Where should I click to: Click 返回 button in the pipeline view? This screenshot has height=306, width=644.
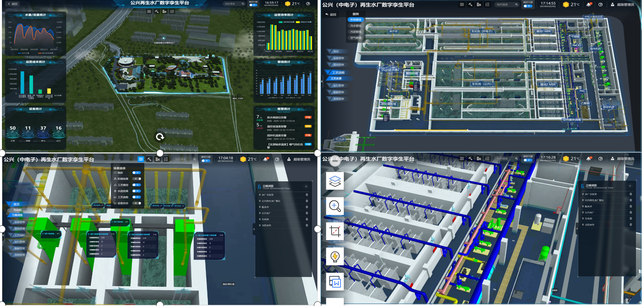pos(331,15)
